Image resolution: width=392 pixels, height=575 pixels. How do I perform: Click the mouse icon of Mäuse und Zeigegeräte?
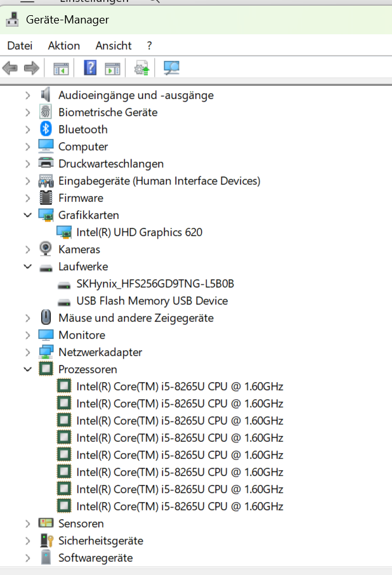46,317
